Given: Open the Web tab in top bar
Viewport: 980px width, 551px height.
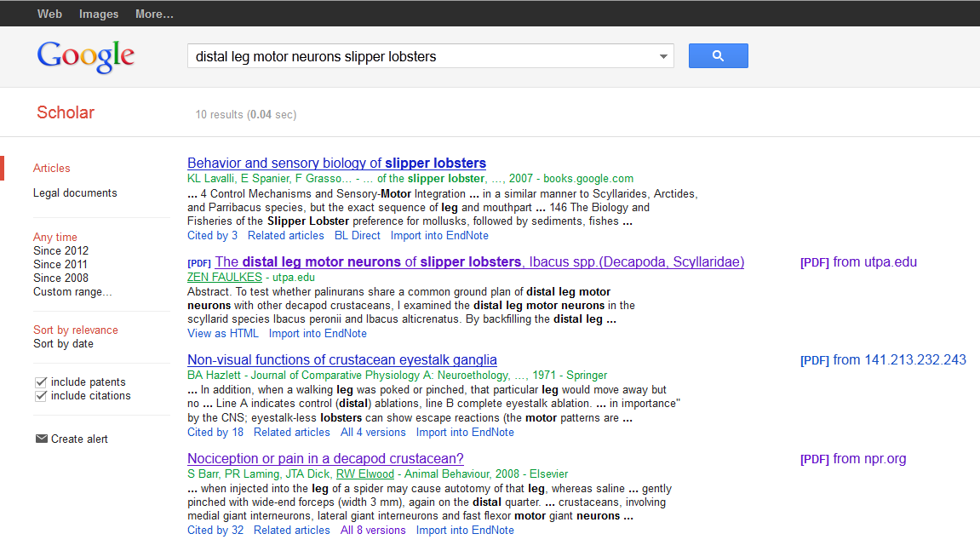Looking at the screenshot, I should click(x=49, y=14).
